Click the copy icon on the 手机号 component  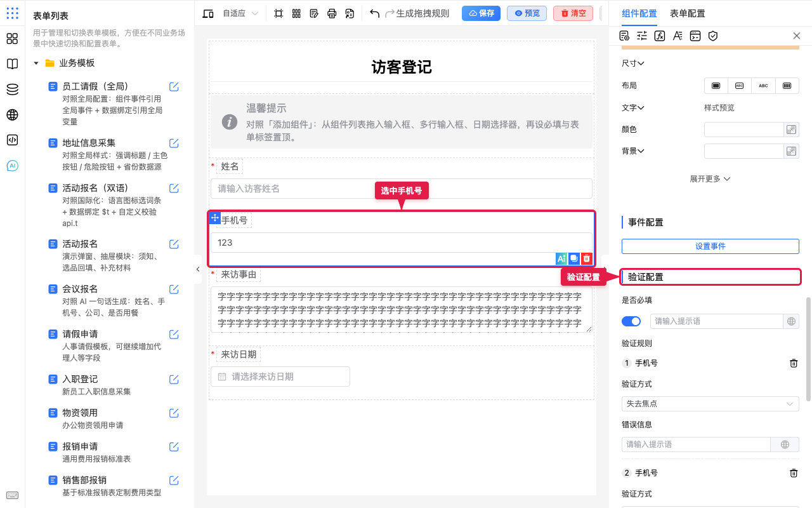tap(573, 258)
